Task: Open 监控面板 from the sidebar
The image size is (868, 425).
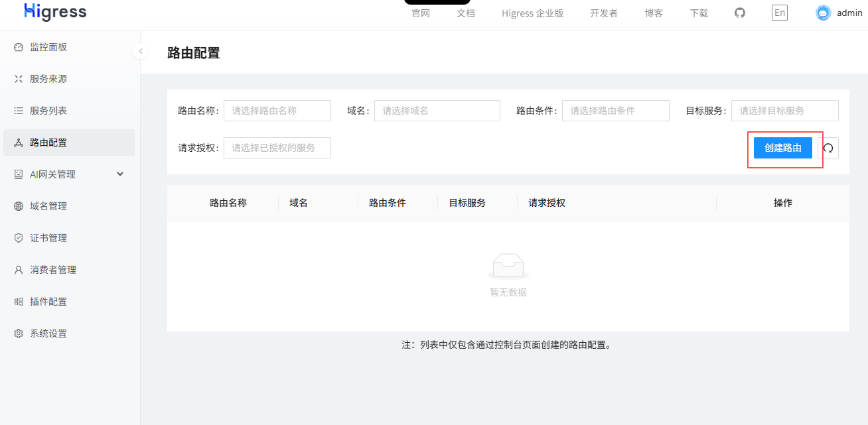Action: 69,47
